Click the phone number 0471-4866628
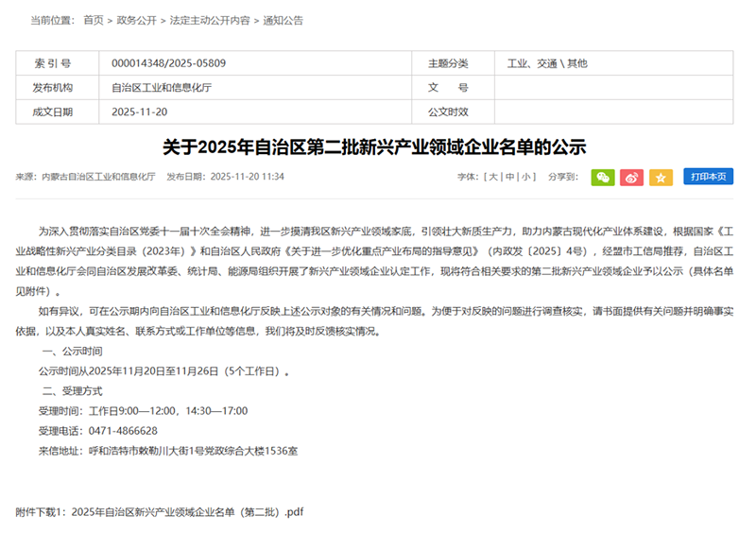 click(x=124, y=431)
